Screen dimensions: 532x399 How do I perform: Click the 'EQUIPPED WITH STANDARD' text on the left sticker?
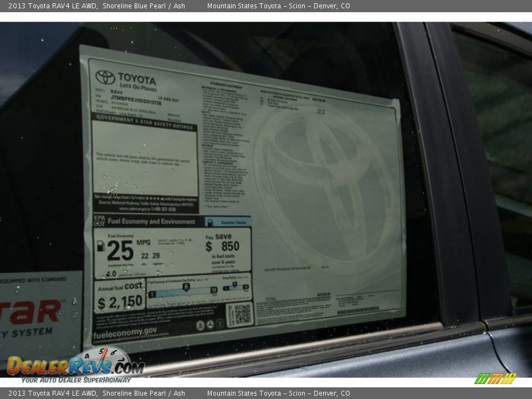point(33,280)
